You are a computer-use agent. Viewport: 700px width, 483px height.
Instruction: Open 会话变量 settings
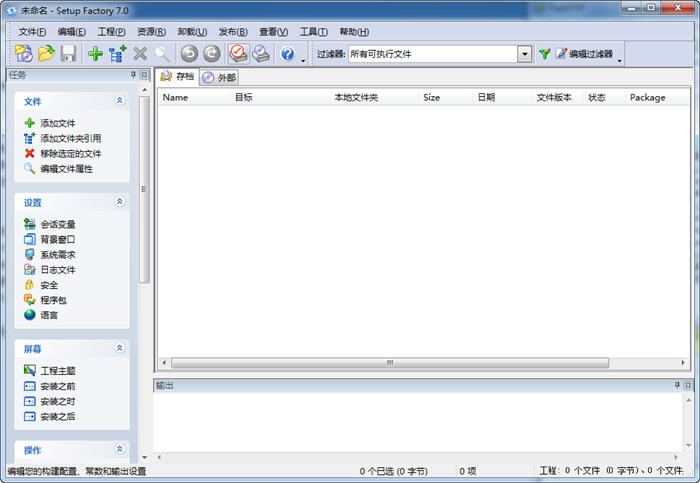[x=50, y=224]
